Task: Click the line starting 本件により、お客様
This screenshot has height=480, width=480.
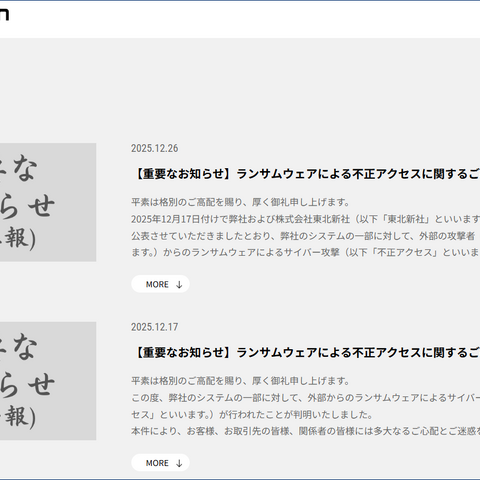Action: coord(305,431)
